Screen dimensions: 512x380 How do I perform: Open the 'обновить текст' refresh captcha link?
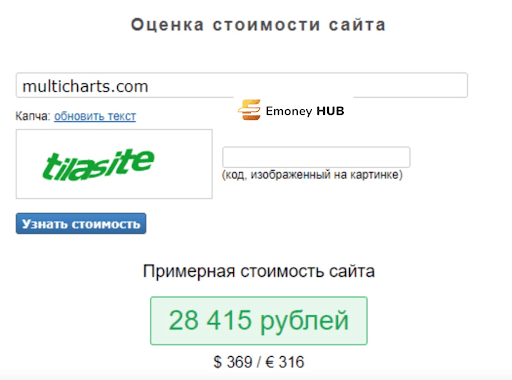point(95,116)
